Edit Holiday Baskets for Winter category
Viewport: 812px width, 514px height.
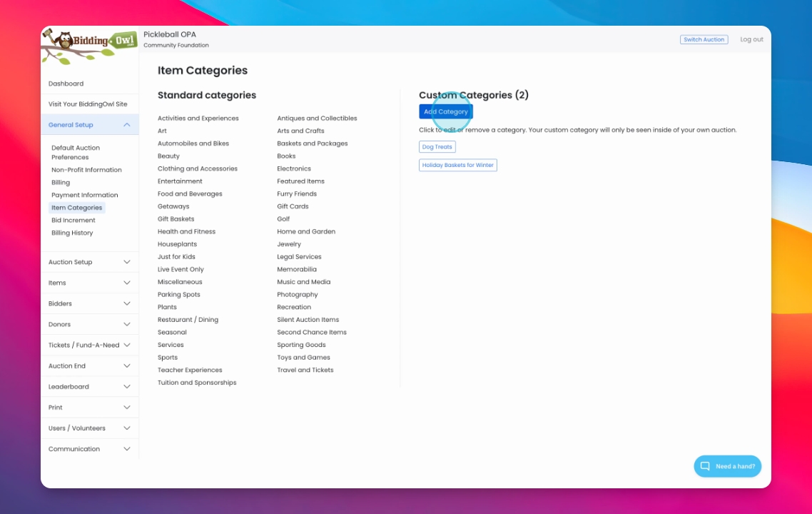click(x=458, y=165)
